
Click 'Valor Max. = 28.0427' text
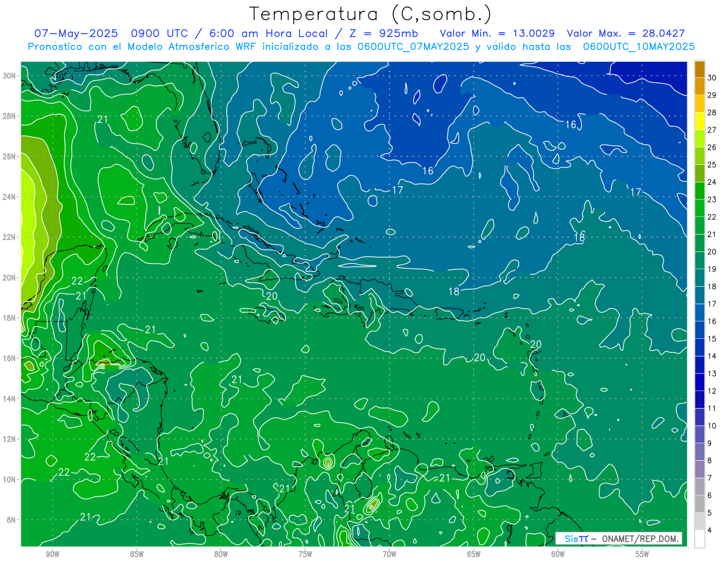(625, 33)
